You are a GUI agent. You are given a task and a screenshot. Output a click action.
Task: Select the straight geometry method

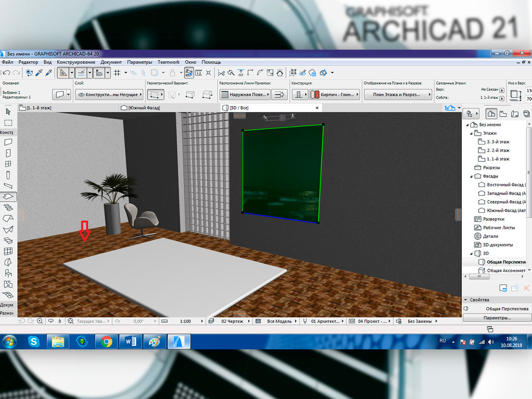156,94
